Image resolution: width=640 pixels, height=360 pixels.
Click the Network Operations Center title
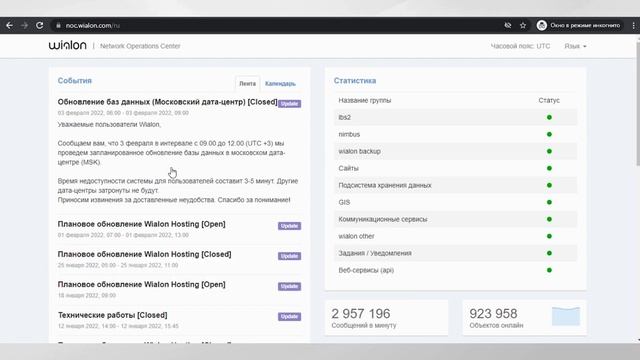tap(140, 46)
